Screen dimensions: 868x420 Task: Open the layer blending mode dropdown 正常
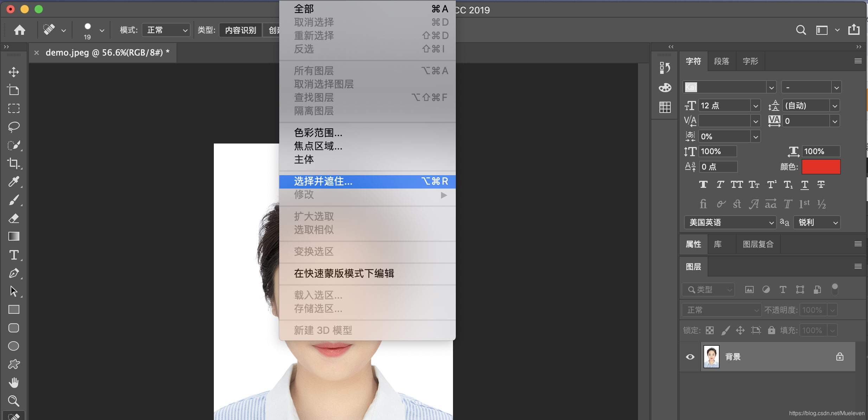(x=720, y=310)
